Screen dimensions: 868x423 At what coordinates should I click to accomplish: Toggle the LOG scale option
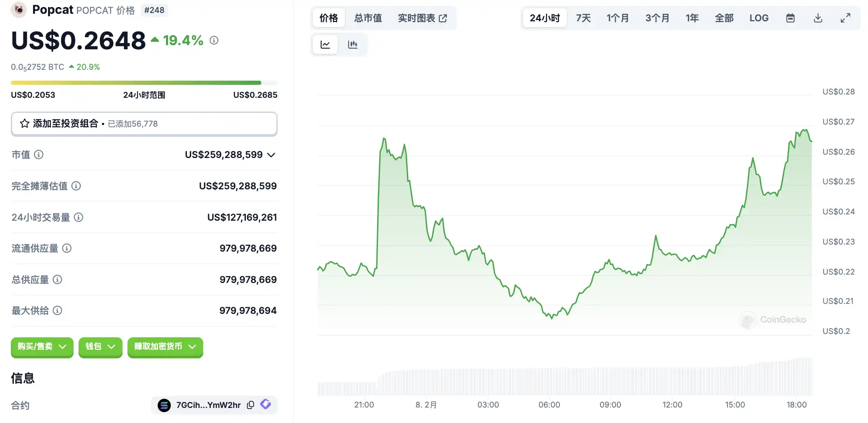pos(758,18)
